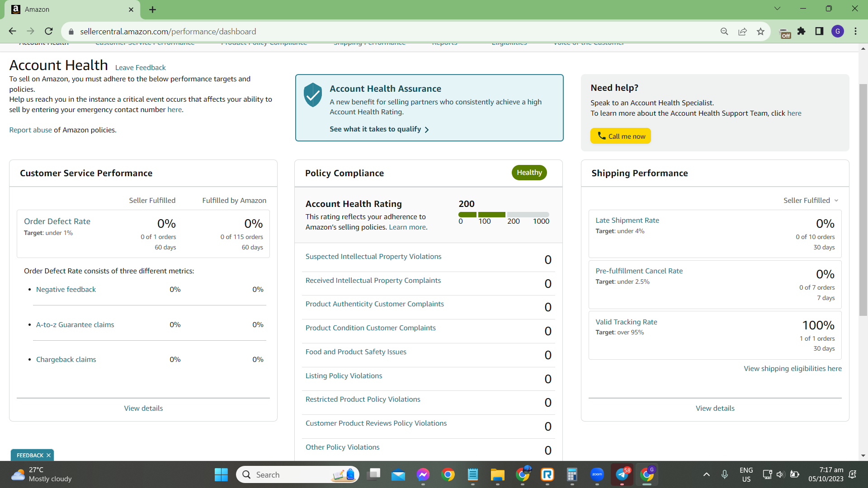Click the Account Health Rating progress bar
The height and width of the screenshot is (488, 868).
504,215
